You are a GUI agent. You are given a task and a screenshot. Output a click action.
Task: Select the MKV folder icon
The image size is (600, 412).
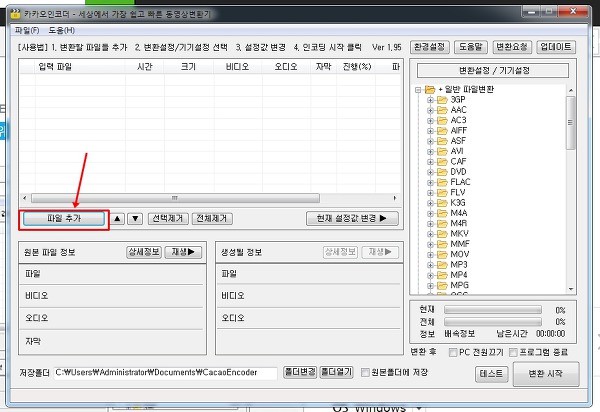tap(442, 234)
